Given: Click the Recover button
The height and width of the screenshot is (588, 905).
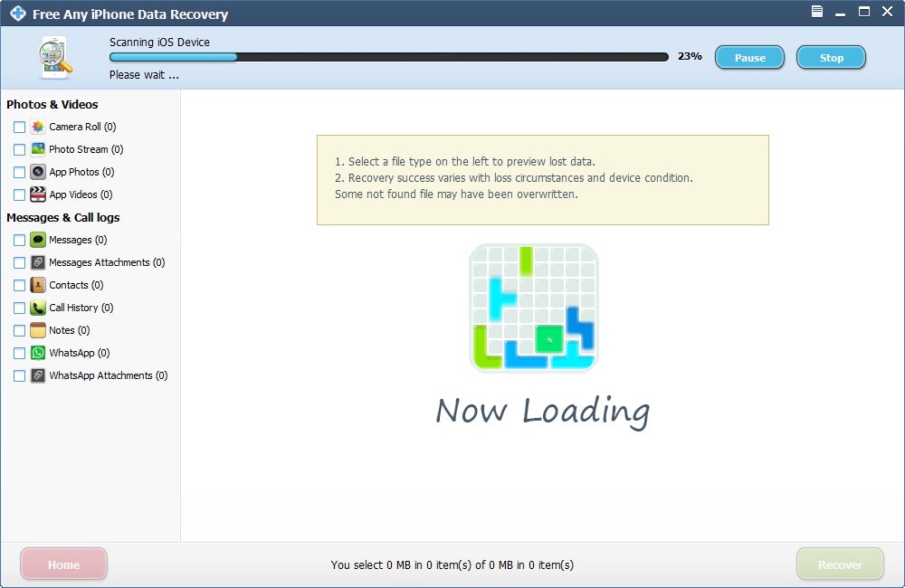Looking at the screenshot, I should point(840,564).
